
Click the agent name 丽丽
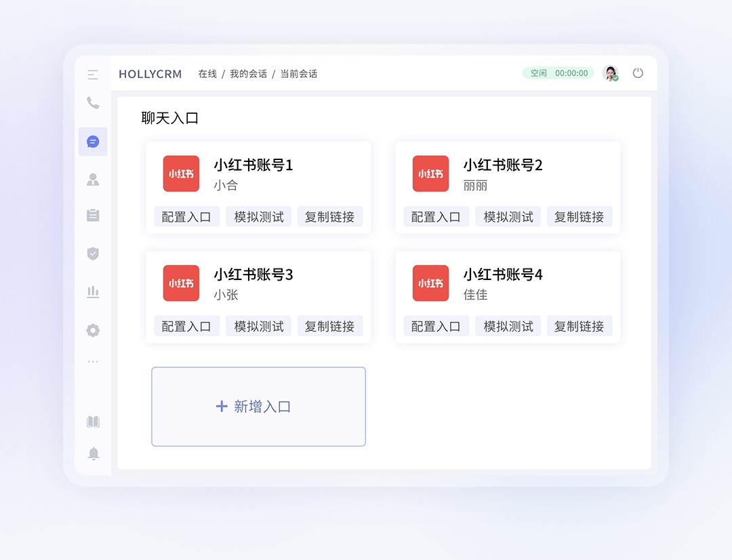475,185
